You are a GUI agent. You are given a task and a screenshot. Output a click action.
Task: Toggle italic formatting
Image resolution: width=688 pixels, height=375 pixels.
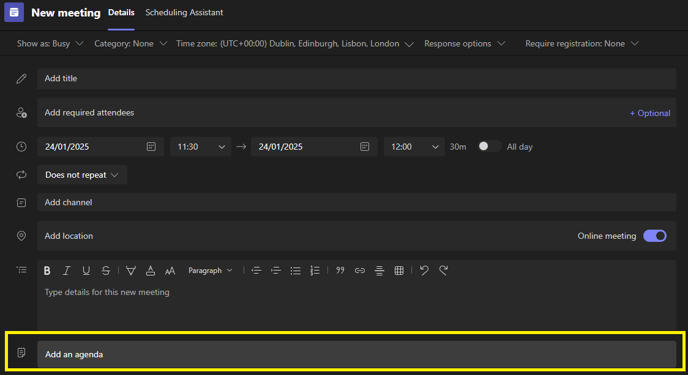[x=66, y=271]
